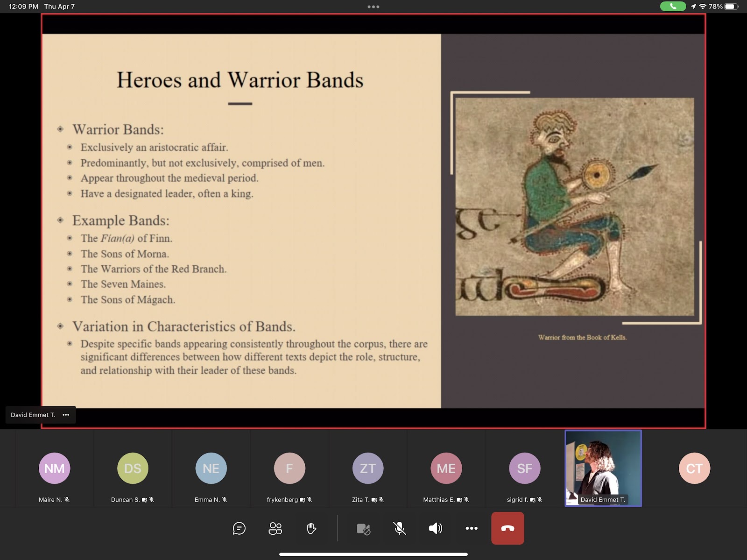Tap the Máire N. name label
This screenshot has height=560, width=747.
point(50,500)
